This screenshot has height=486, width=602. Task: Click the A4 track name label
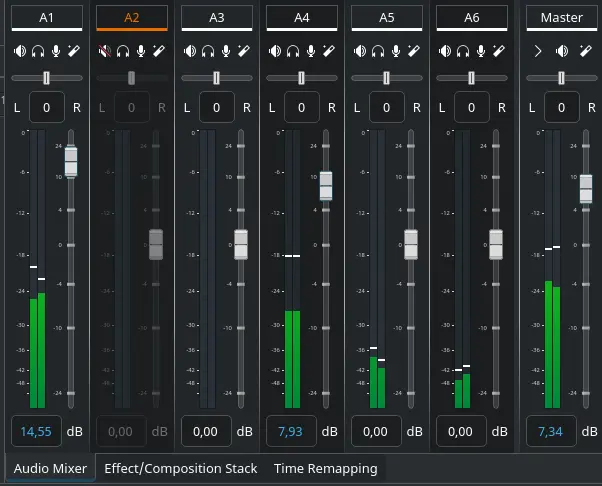(302, 18)
